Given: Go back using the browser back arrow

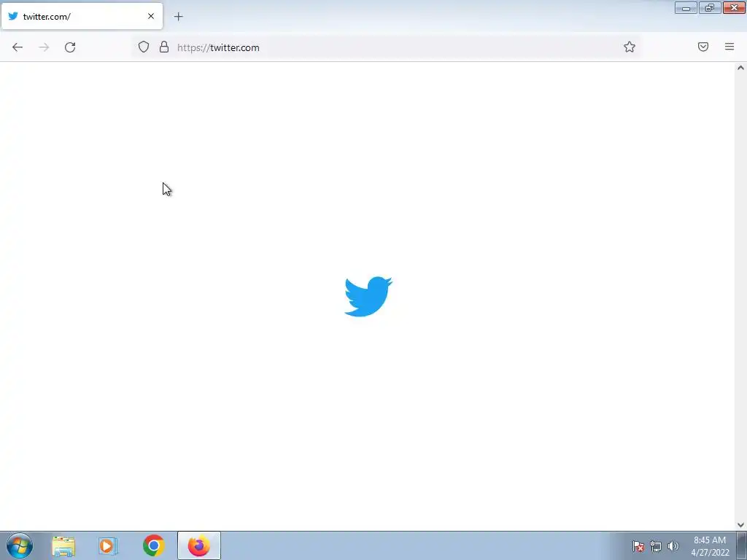Looking at the screenshot, I should 18,47.
